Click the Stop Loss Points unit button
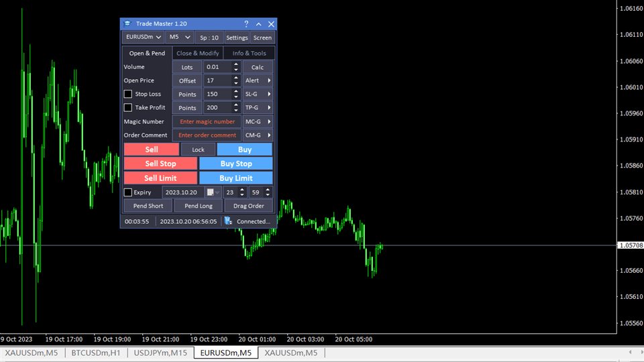The image size is (644, 362). 187,94
